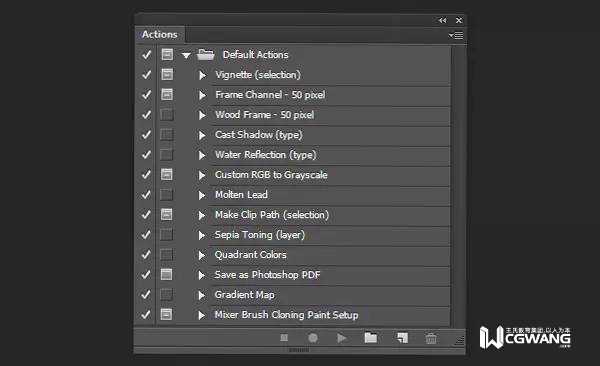Start recording with the Begin Recording button
Viewport: 600px width, 366px height.
tap(313, 338)
